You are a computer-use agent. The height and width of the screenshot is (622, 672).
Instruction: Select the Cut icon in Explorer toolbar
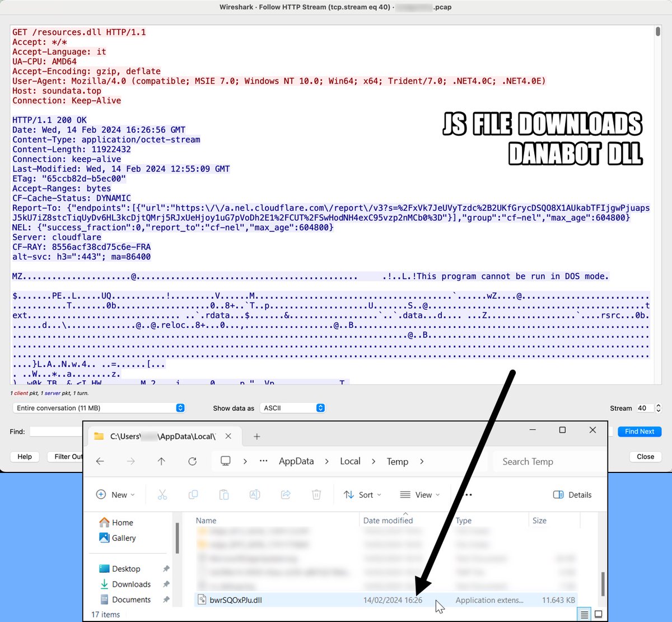click(x=163, y=495)
